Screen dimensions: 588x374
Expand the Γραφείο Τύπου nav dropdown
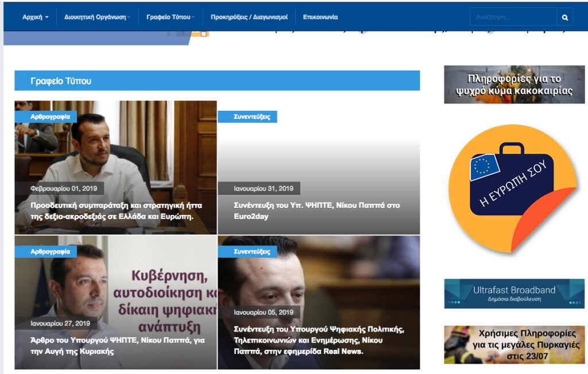tap(171, 17)
